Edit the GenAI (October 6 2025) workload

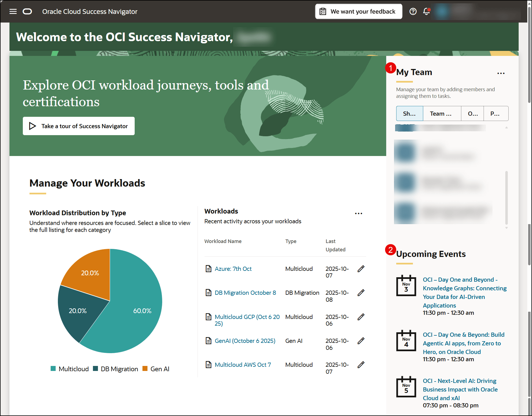(x=361, y=341)
